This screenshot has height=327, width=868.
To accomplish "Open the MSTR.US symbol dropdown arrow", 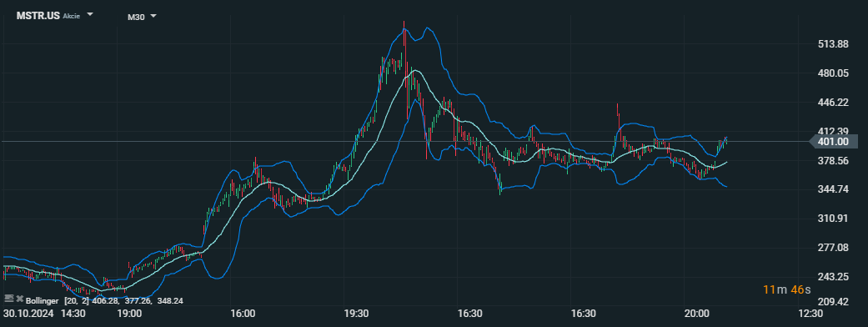I will tap(90, 15).
